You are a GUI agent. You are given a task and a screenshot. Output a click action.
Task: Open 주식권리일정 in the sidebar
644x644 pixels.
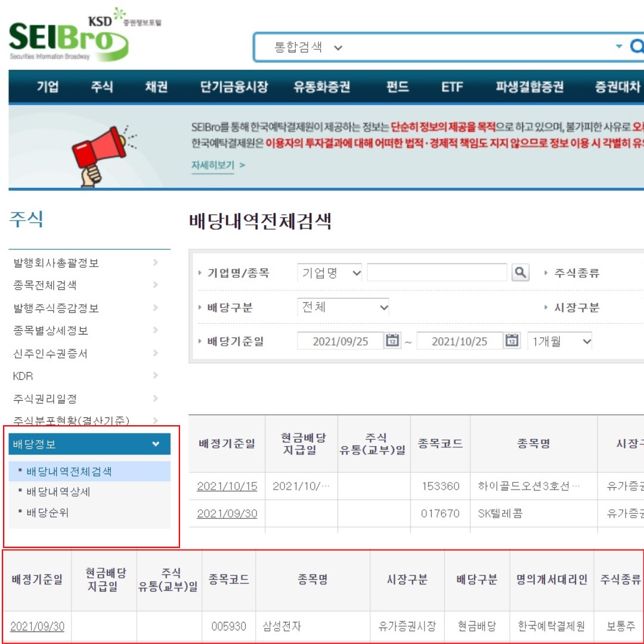45,399
